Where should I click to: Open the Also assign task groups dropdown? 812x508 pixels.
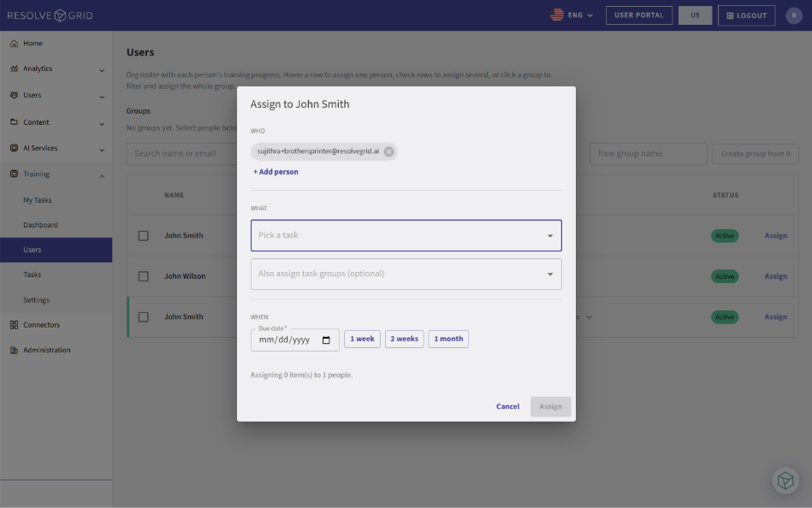406,274
